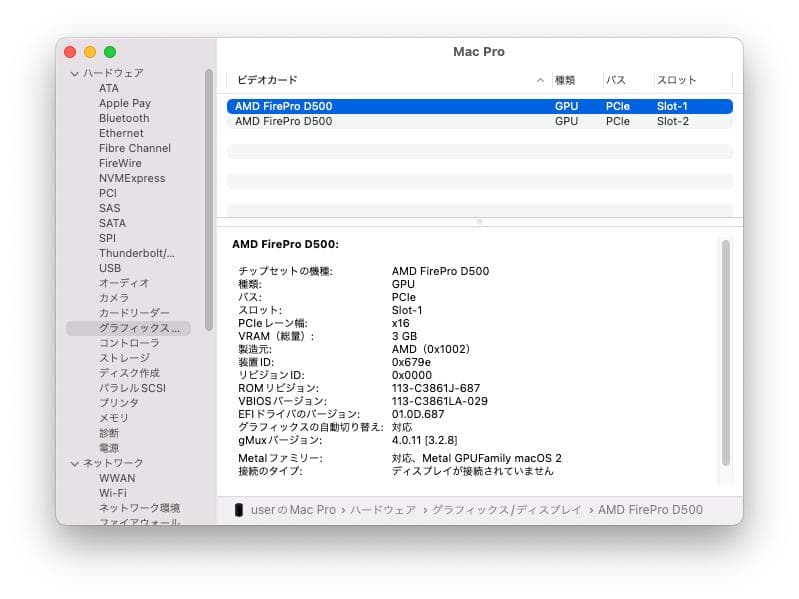The height and width of the screenshot is (599, 799).
Task: Collapse the ネットワーク section chevron
Action: point(74,464)
